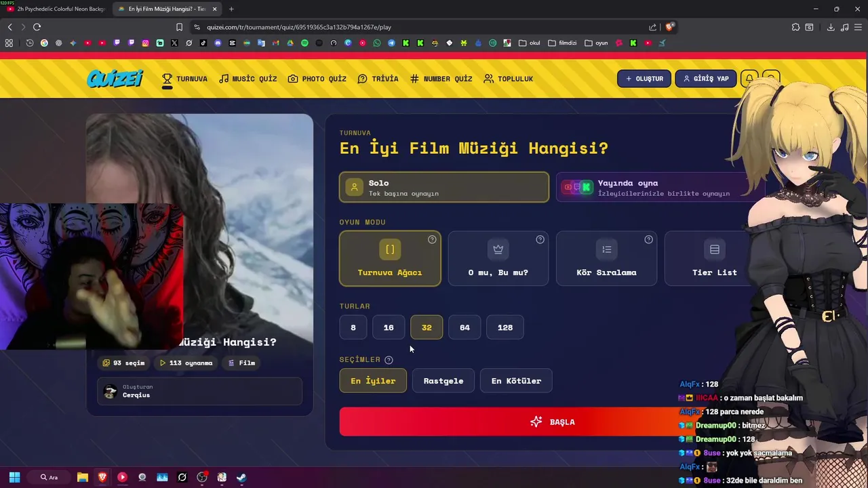Show help next to Seçimler label
The height and width of the screenshot is (488, 868).
(389, 360)
